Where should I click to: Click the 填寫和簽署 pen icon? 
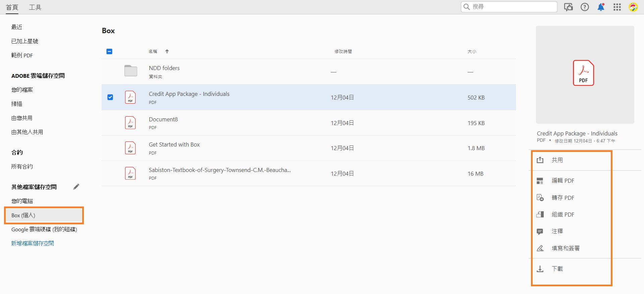[540, 248]
